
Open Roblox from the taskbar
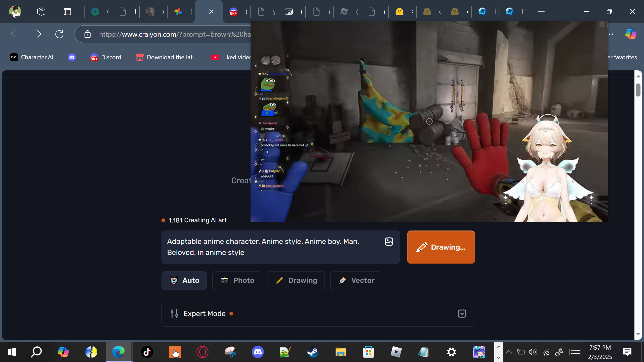pyautogui.click(x=396, y=352)
